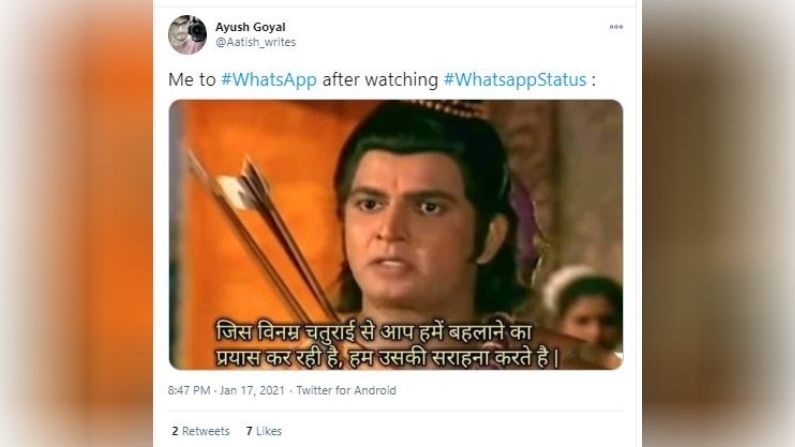Click 'after watching' text in tweet

[x=380, y=80]
